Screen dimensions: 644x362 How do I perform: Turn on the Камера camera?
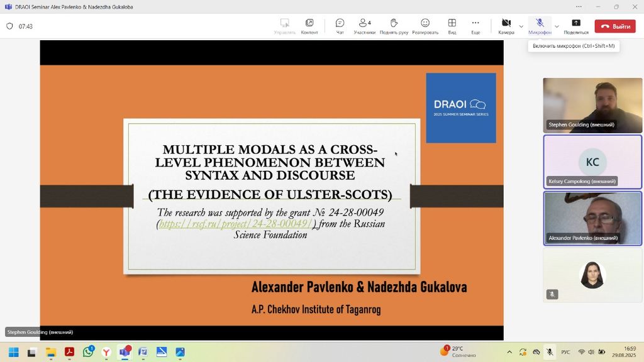point(506,26)
